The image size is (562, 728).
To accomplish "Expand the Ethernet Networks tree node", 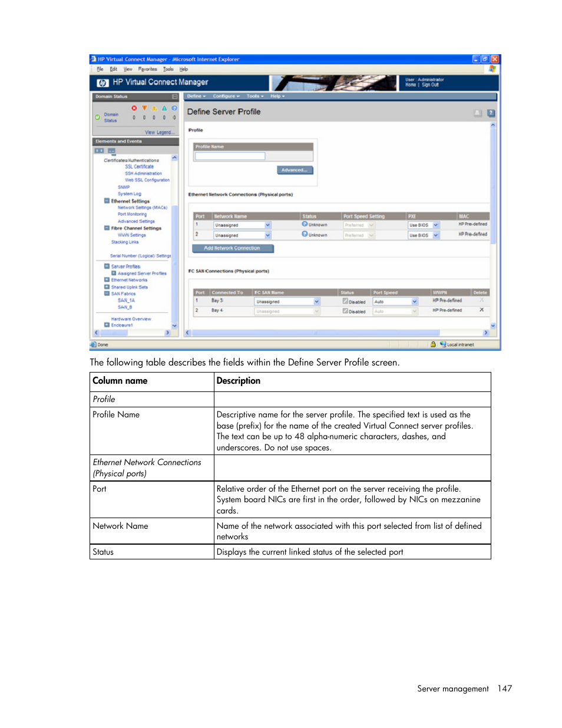I will click(x=107, y=280).
